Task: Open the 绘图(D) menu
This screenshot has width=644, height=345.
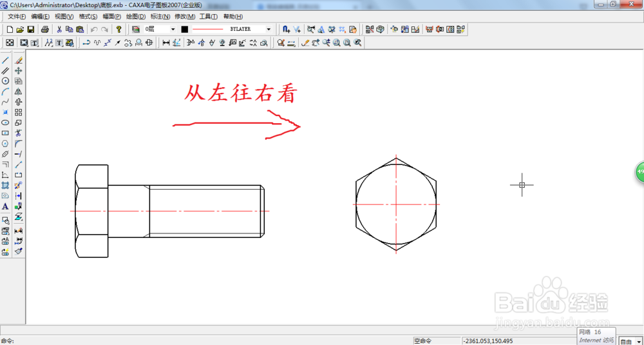Action: (x=136, y=17)
